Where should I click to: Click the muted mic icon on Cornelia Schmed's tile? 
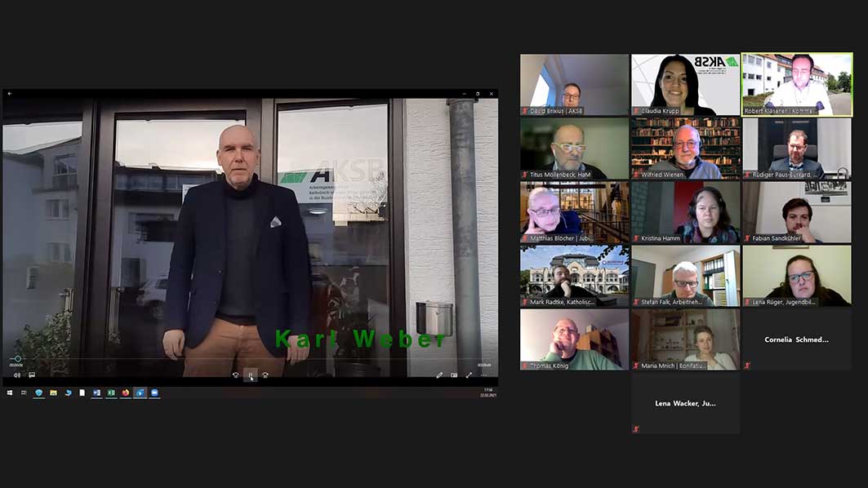click(747, 366)
